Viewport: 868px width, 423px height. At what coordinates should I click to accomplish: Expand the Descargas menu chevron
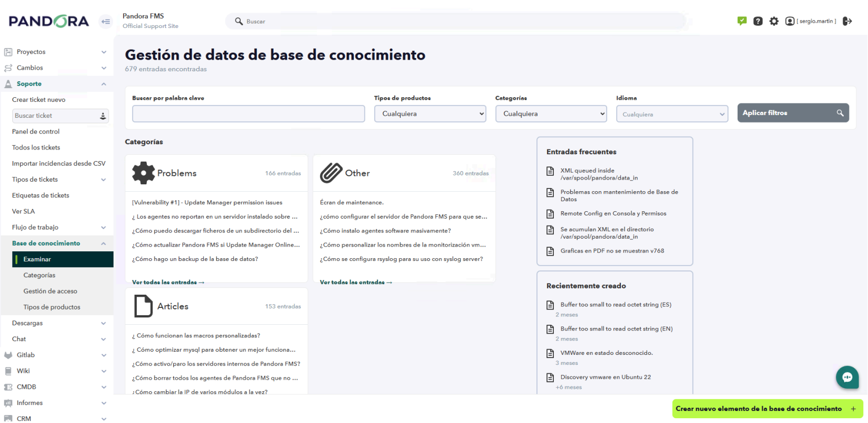pyautogui.click(x=103, y=323)
